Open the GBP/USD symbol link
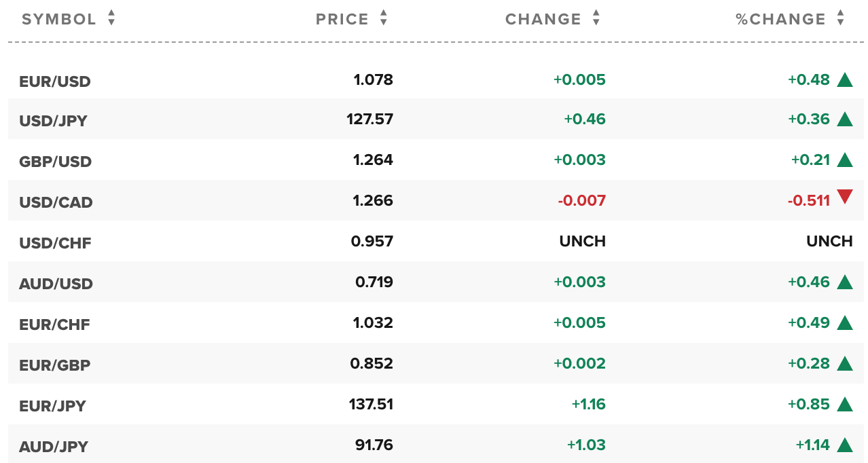868x463 pixels. pos(56,162)
